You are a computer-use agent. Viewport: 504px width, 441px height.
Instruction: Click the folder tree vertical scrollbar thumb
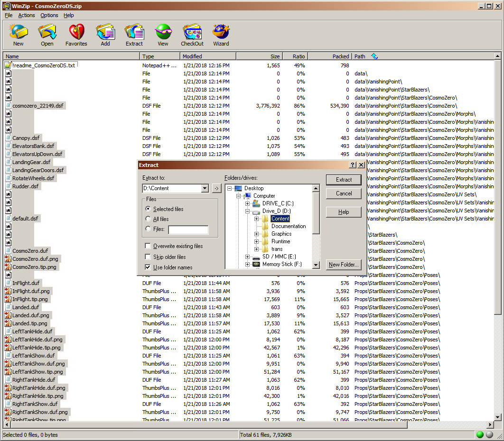(316, 213)
